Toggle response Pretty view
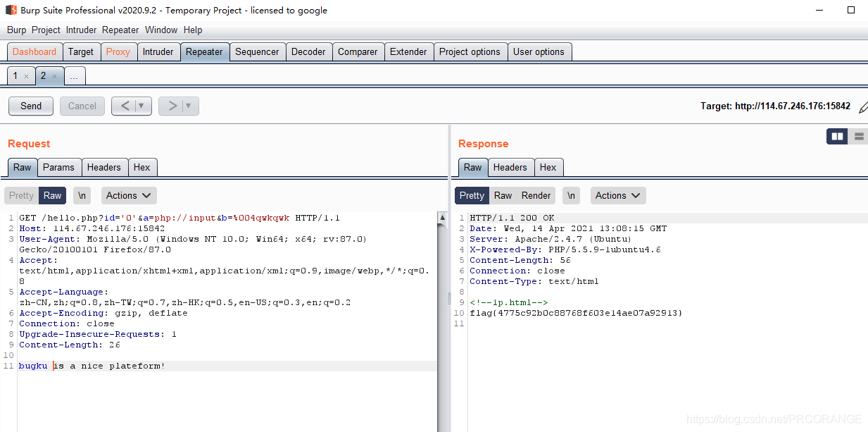The height and width of the screenshot is (432, 868). coord(472,195)
